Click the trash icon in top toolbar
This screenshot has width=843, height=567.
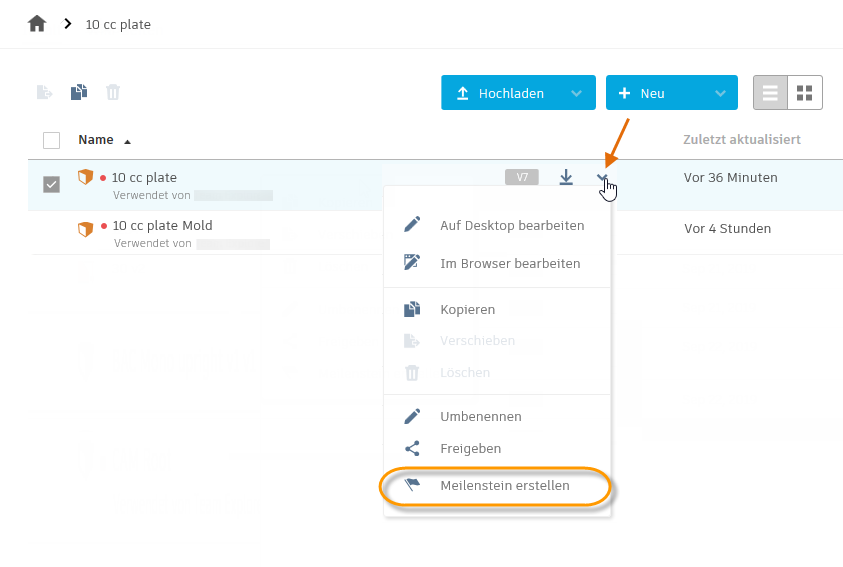click(x=113, y=92)
